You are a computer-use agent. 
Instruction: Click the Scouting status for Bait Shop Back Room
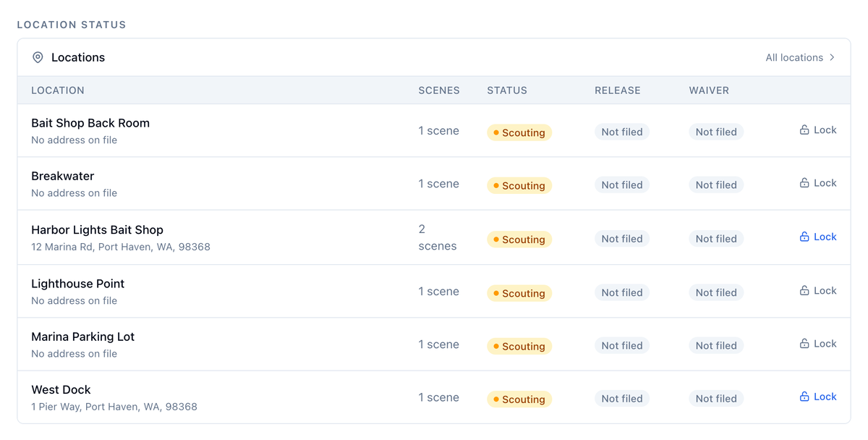519,132
